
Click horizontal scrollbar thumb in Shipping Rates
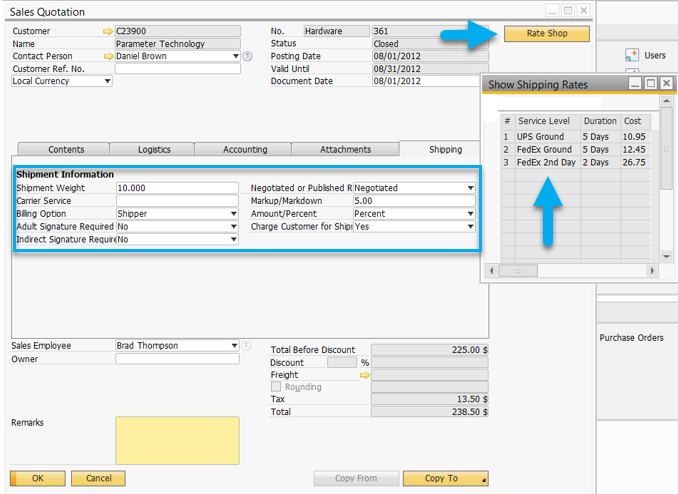518,271
